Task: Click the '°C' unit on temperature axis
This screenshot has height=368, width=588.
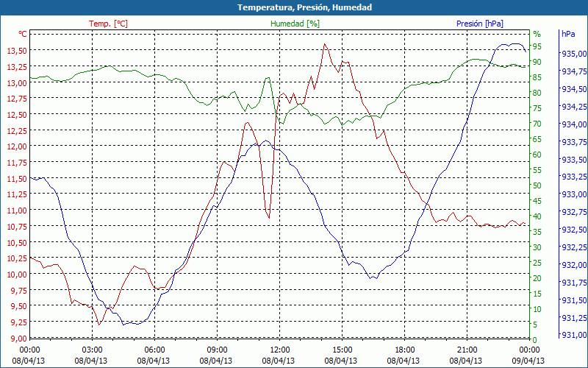Action: 23,34
